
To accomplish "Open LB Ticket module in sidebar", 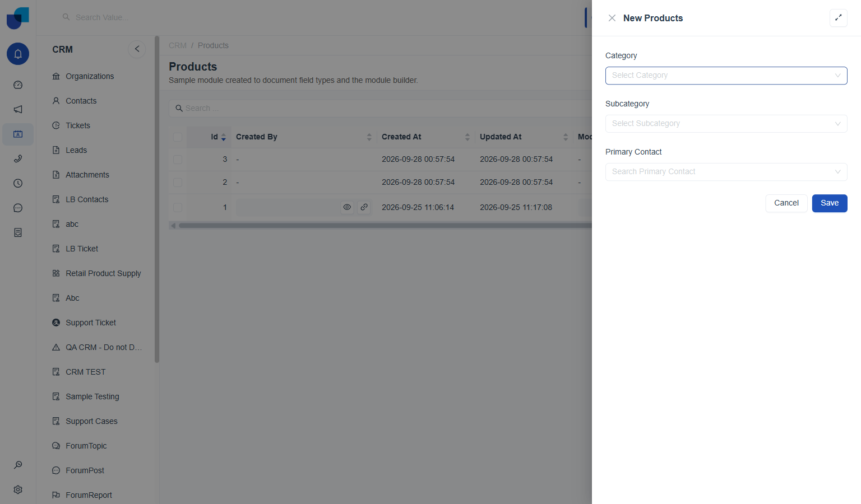I will pyautogui.click(x=82, y=249).
